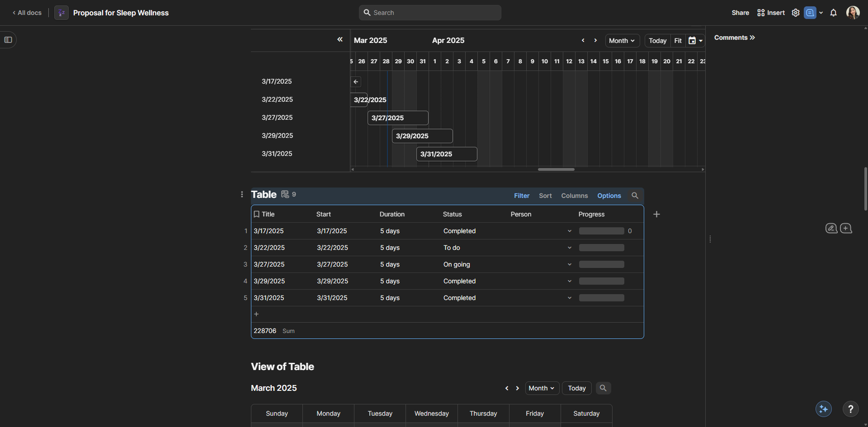This screenshot has width=868, height=427.
Task: Go back to All docs
Action: [27, 13]
